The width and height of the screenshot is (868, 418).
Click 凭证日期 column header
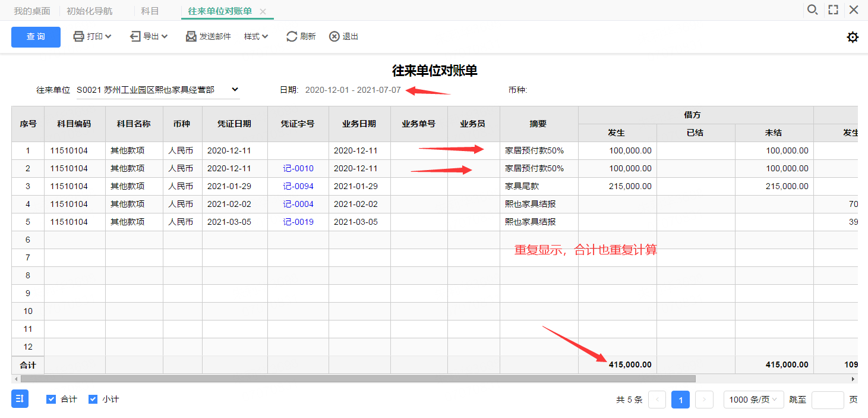(x=235, y=124)
